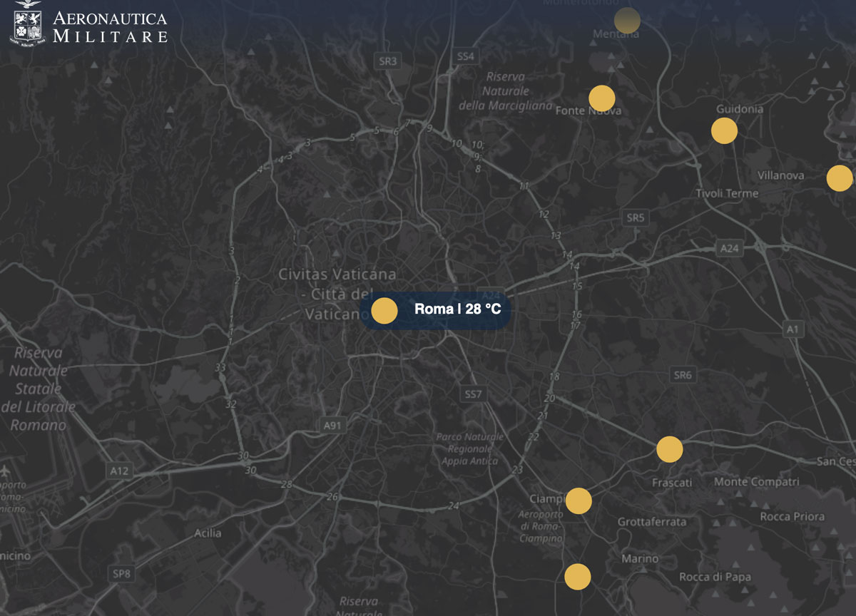The height and width of the screenshot is (616, 856).
Task: Click the SP8 road shield
Action: (122, 573)
